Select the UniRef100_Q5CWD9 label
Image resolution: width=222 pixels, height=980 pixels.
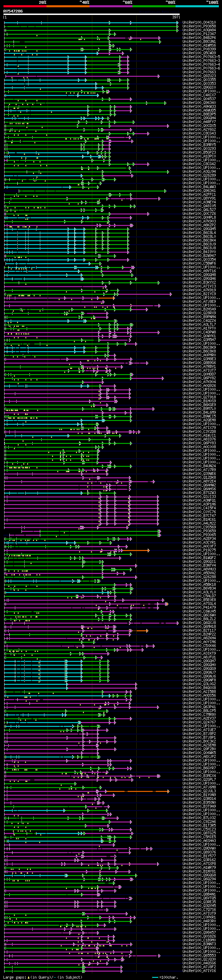tap(199, 53)
